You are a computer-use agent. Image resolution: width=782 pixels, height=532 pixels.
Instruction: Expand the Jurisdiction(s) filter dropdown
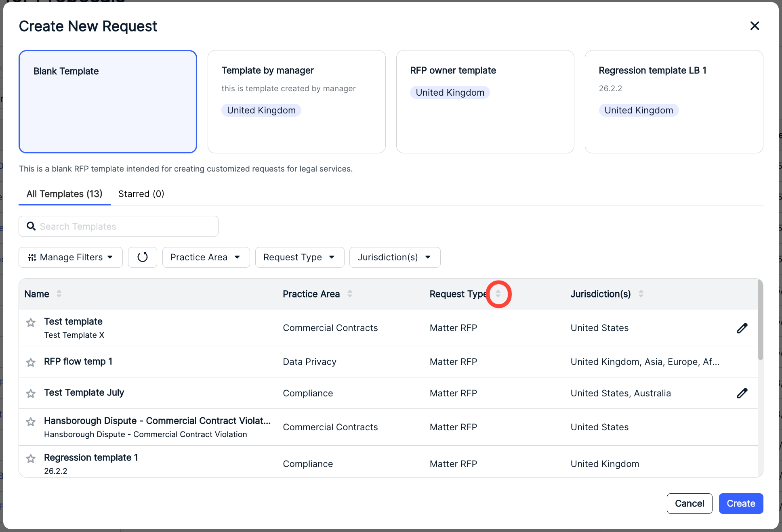coord(395,257)
